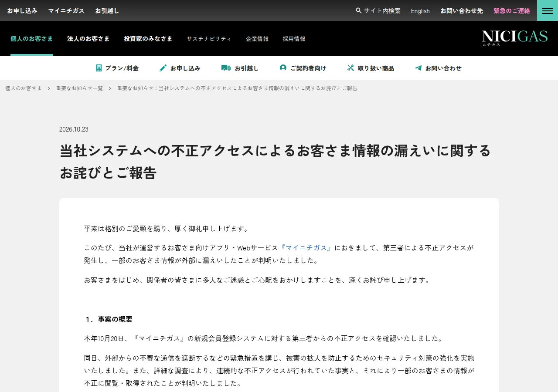Go to 重要なお知らせ一覧 breadcrumb
Screen dimensions: 558x392
(x=79, y=88)
